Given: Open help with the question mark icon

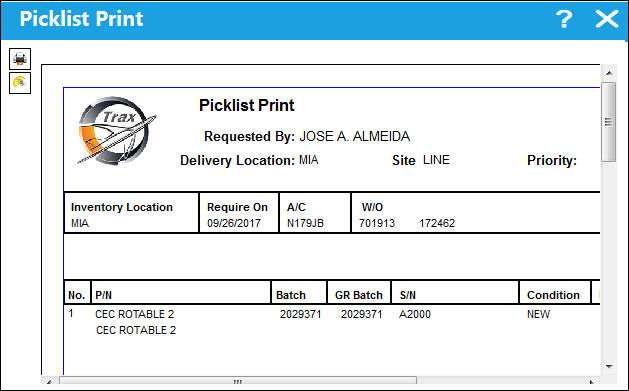Looking at the screenshot, I should coord(564,19).
